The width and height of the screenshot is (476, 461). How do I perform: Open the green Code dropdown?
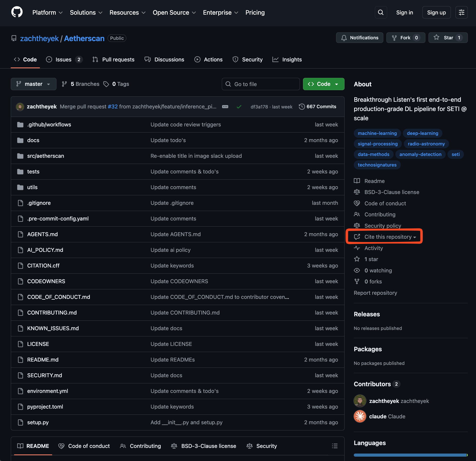[323, 84]
